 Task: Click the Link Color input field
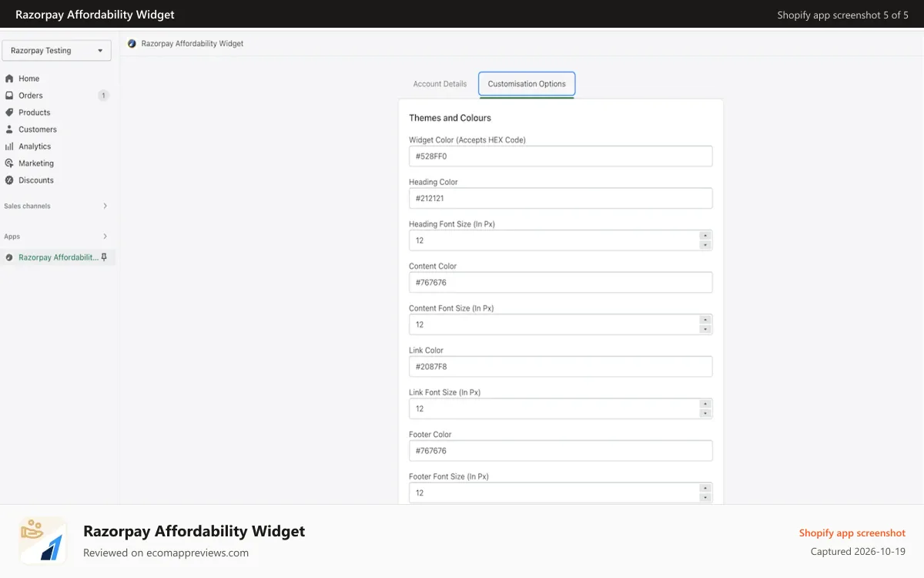tap(561, 366)
